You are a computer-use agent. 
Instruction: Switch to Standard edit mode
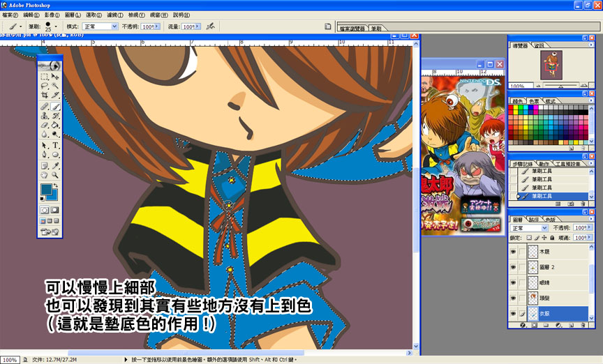coord(44,210)
